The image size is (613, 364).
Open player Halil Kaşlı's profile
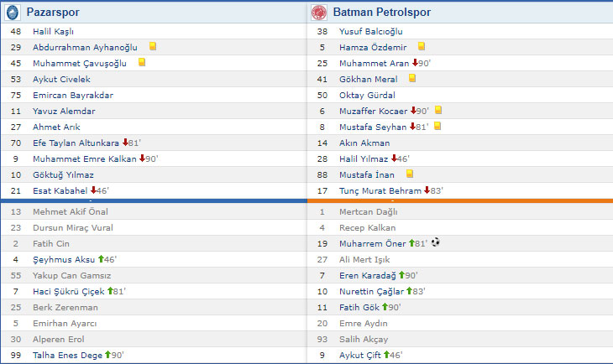(x=54, y=31)
